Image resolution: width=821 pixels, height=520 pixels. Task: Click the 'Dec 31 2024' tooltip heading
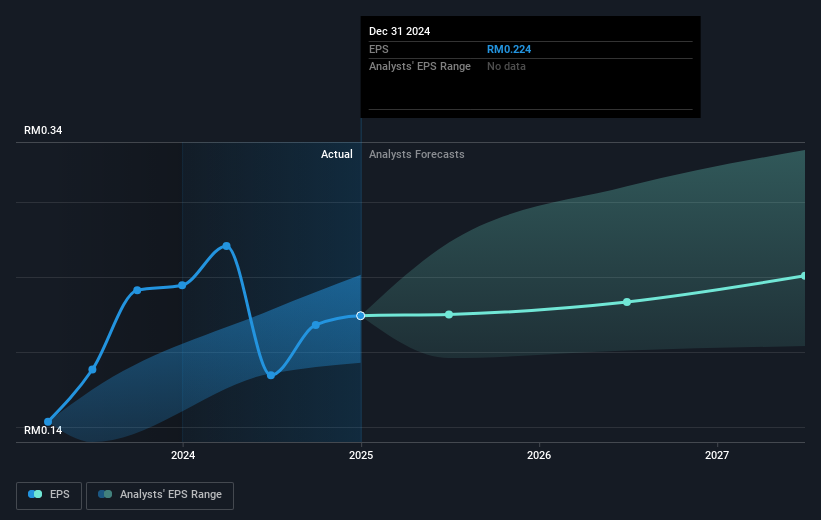point(400,31)
